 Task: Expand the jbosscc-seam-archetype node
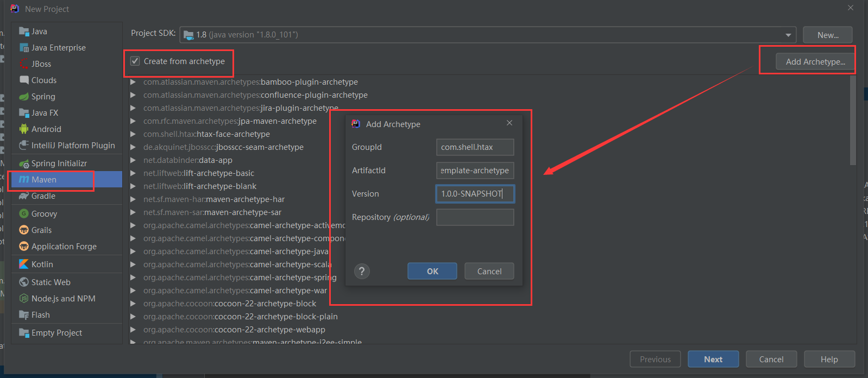pyautogui.click(x=133, y=147)
